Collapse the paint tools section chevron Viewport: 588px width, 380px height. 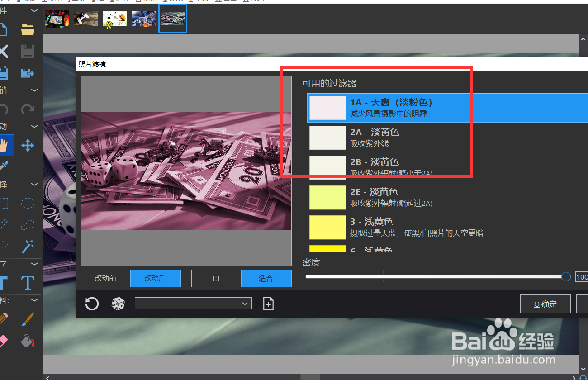click(x=34, y=300)
